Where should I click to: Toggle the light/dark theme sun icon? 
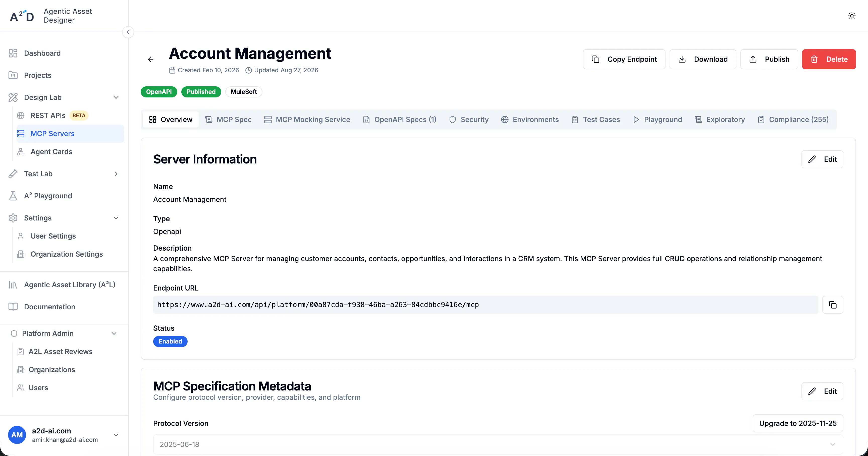pyautogui.click(x=851, y=16)
